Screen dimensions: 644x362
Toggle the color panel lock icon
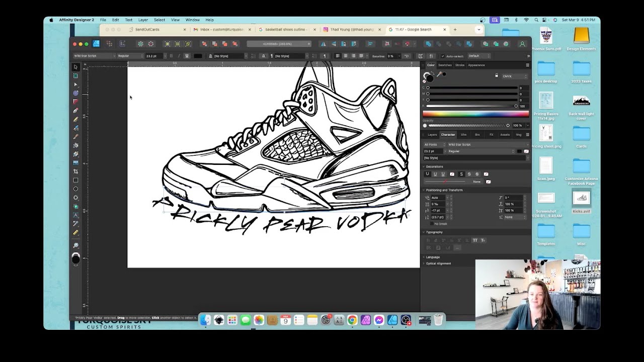tap(497, 75)
